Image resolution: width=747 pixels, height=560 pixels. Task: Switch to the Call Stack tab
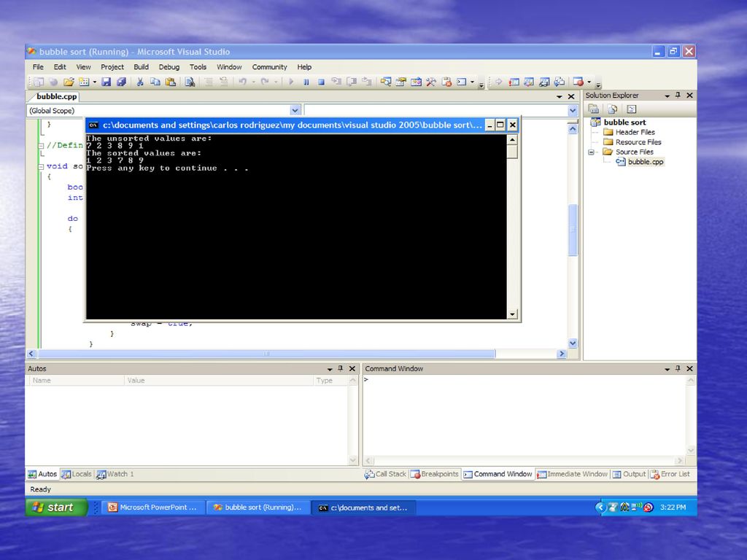point(385,474)
